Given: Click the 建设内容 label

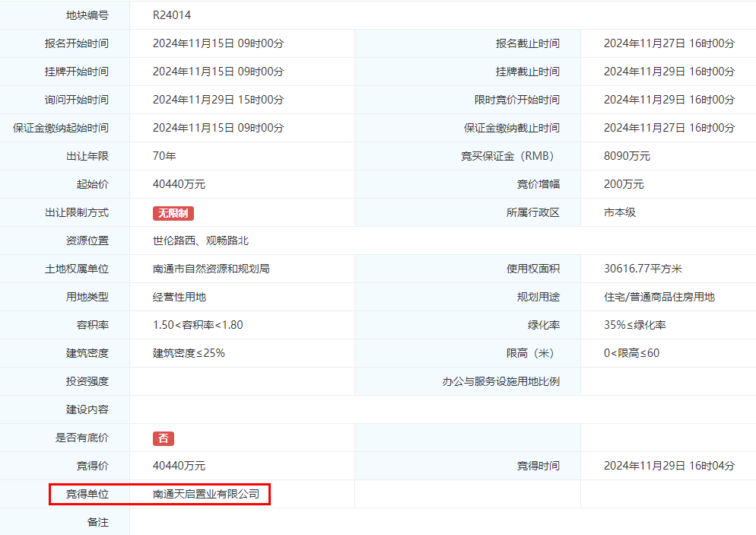Looking at the screenshot, I should [87, 410].
